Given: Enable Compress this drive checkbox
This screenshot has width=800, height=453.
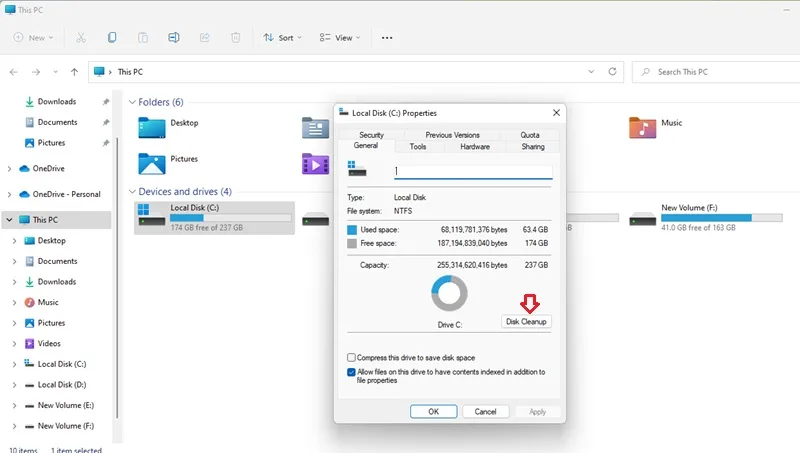Looking at the screenshot, I should [351, 358].
